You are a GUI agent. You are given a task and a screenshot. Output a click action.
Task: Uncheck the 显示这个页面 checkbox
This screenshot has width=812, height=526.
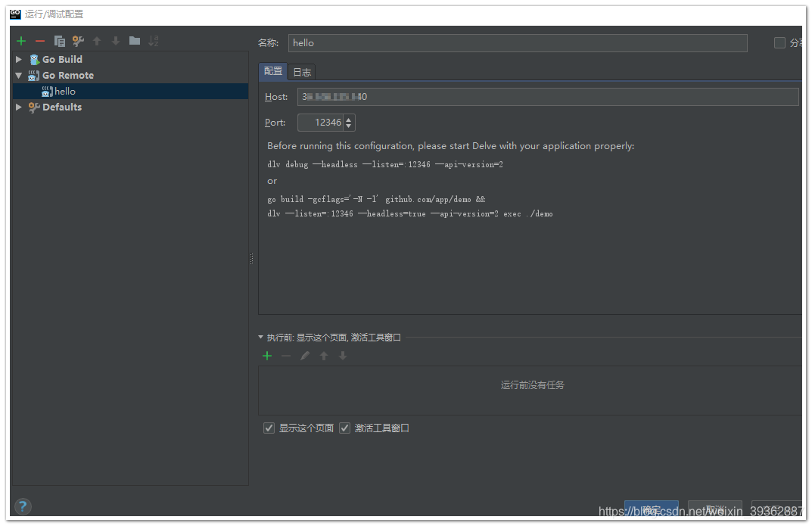tap(269, 428)
